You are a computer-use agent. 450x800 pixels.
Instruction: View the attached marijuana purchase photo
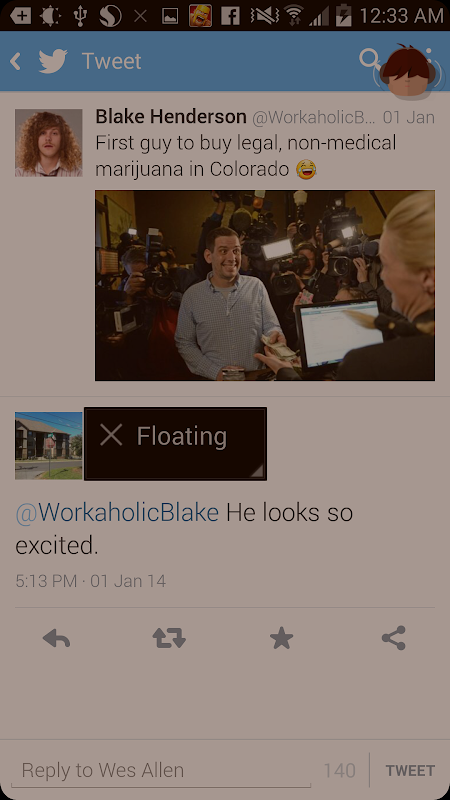click(x=265, y=285)
